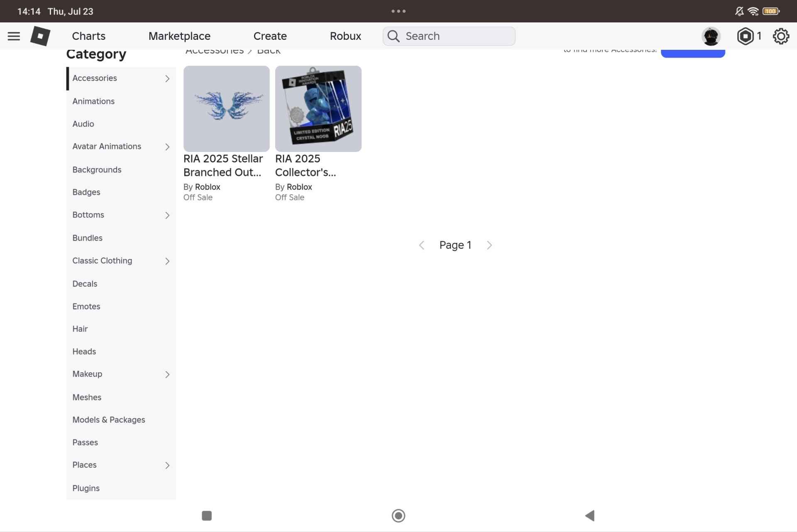The width and height of the screenshot is (797, 532).
Task: Go to the next page arrow
Action: [489, 245]
